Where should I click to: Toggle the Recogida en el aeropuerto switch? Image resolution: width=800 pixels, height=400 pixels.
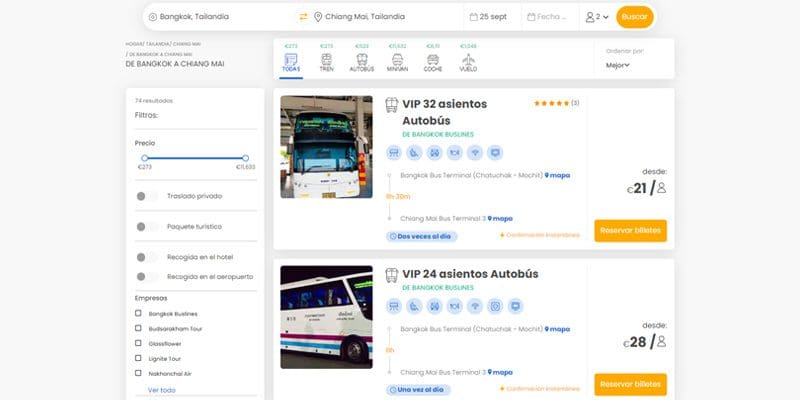(146, 277)
